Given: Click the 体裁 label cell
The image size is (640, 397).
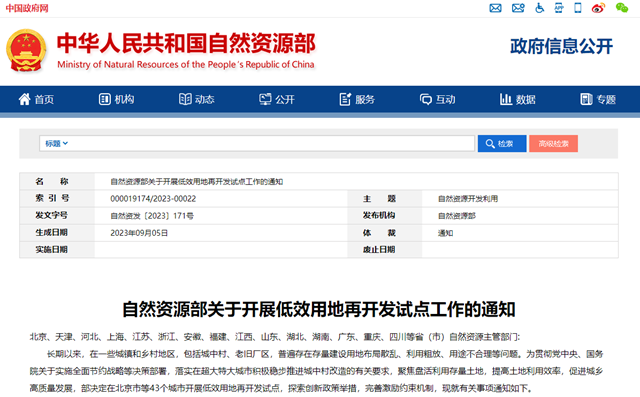Looking at the screenshot, I should (x=384, y=233).
